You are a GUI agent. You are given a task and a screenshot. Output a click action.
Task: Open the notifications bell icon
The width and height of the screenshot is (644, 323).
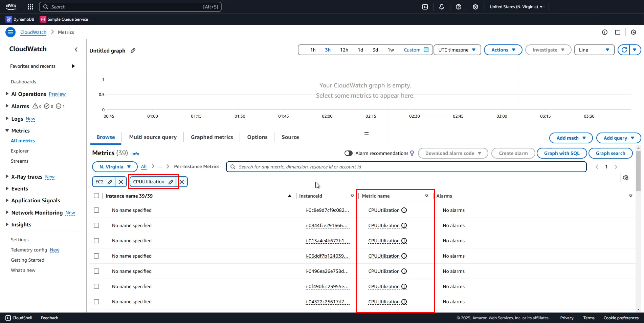[442, 7]
